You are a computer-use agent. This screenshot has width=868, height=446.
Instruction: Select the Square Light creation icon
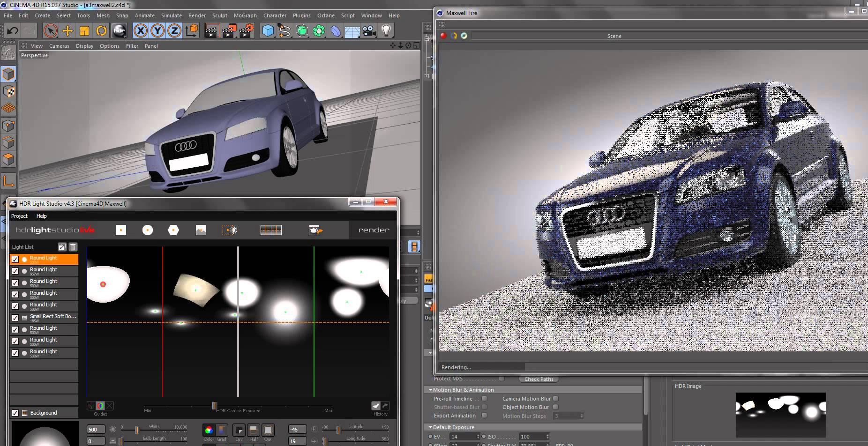121,230
